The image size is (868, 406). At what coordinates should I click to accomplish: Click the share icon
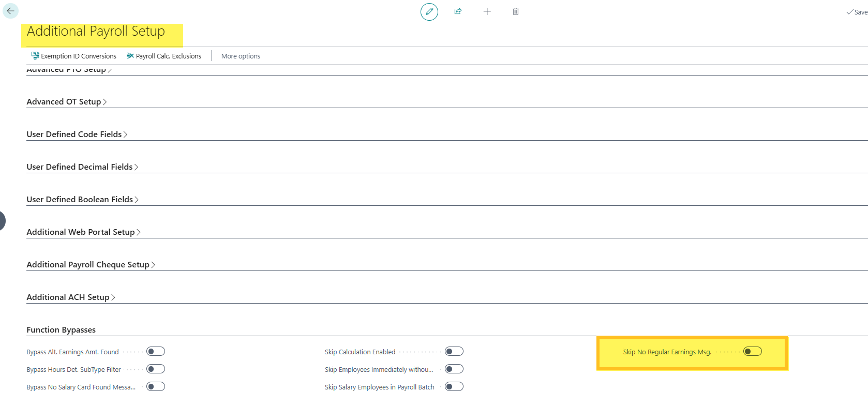click(x=458, y=11)
